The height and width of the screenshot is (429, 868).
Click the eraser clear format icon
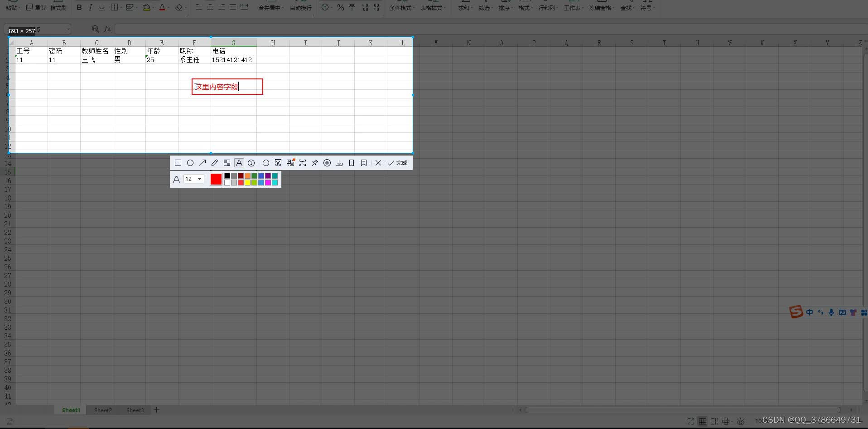click(179, 7)
